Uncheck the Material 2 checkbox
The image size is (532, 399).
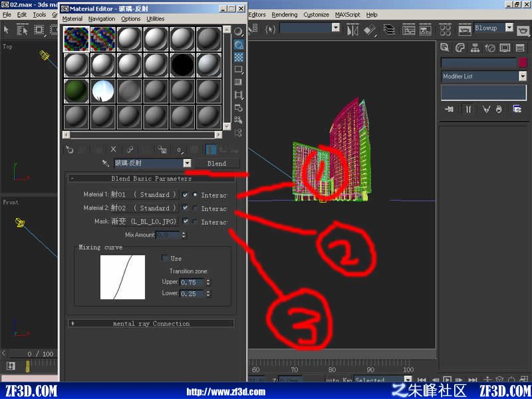click(185, 207)
